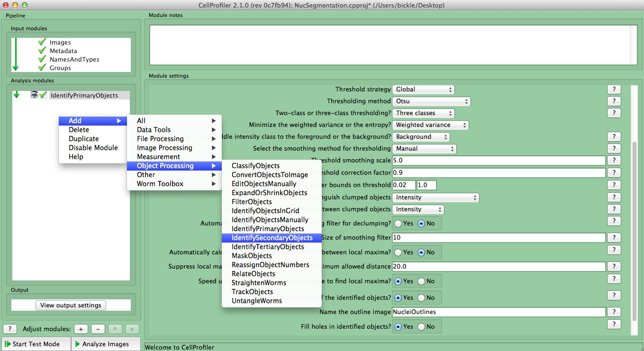
Task: Move module down with the v button
Action: [x=132, y=329]
